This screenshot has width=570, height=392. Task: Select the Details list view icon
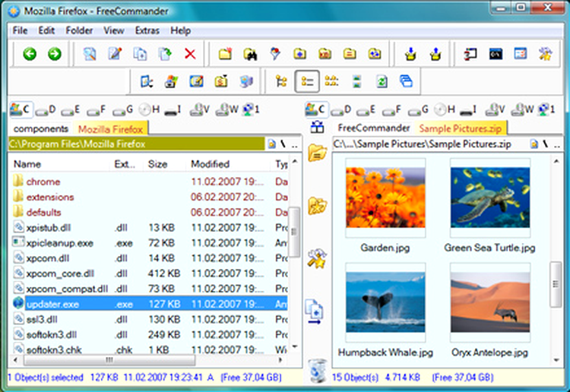point(307,81)
